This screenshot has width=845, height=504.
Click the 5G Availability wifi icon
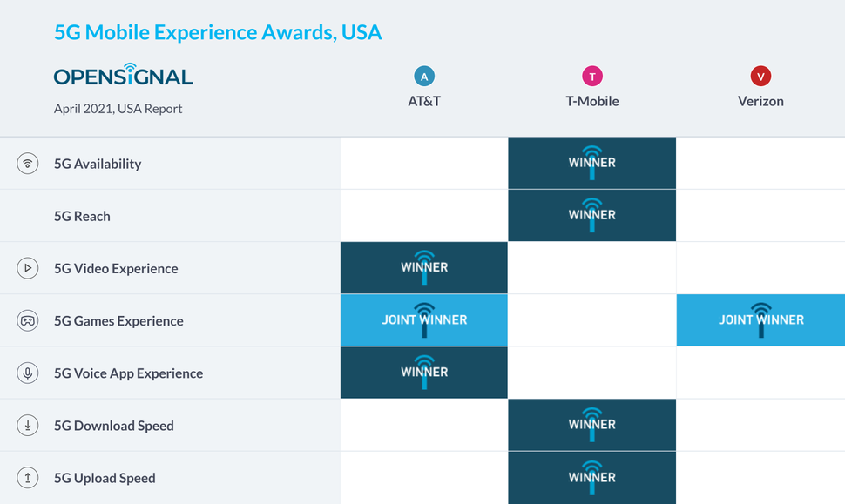point(28,164)
